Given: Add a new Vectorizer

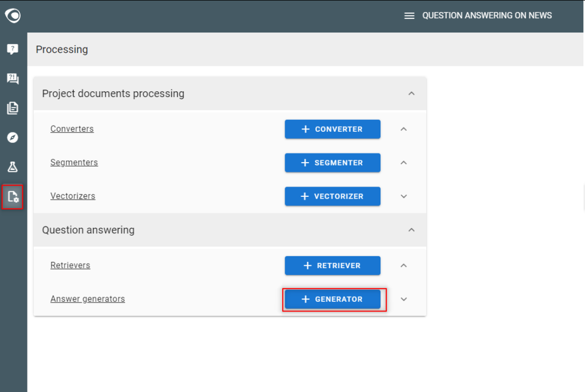Looking at the screenshot, I should (x=332, y=196).
